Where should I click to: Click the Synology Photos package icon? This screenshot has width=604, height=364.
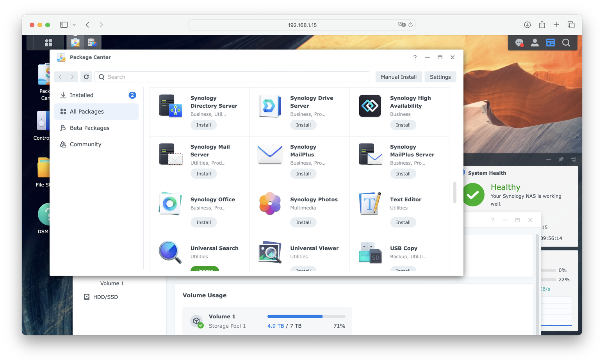click(269, 203)
